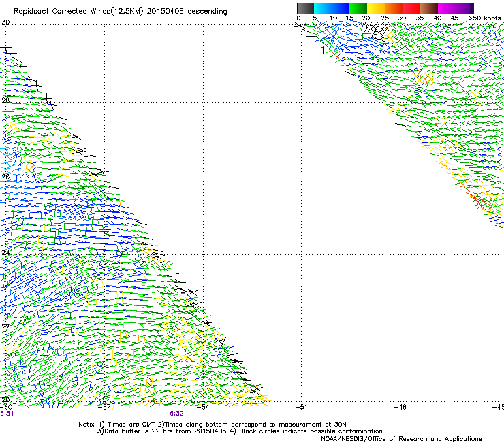
Task: Click the 'Rapidscat Corrected Winds(12.5KM) 20150408 descending' title
Action: (121, 11)
